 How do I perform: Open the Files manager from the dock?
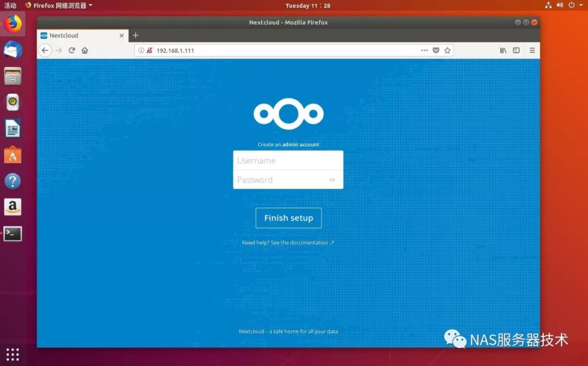pos(13,76)
